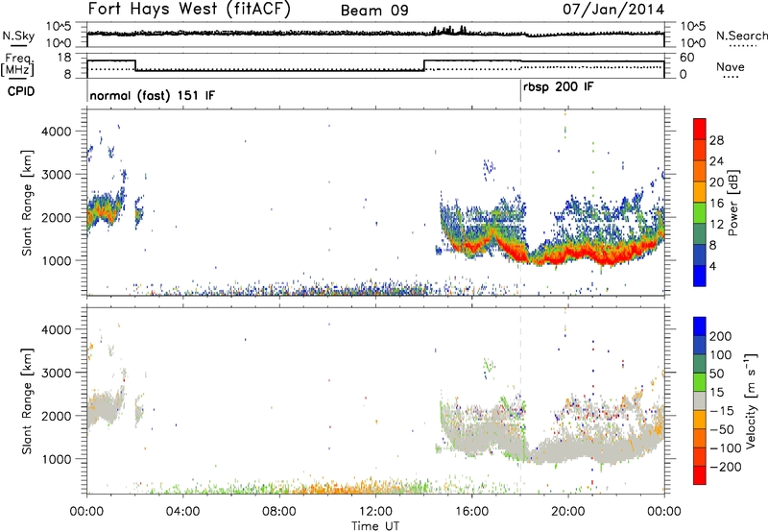Click the date '07/Jan/2014'
This screenshot has height=532, width=768.
(x=613, y=10)
